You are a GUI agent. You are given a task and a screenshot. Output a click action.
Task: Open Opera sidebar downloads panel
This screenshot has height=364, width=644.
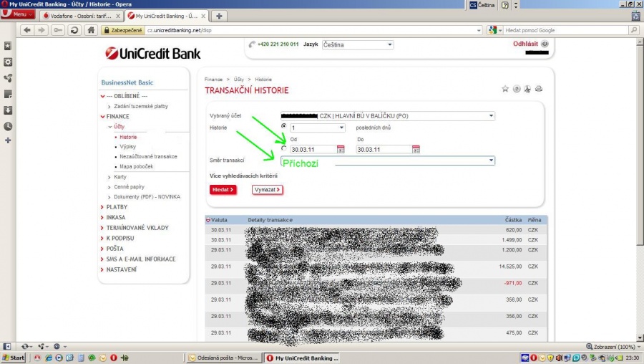(x=8, y=110)
